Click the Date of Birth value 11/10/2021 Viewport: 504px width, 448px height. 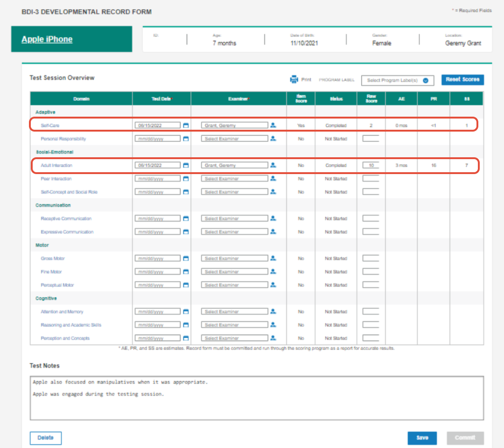click(x=304, y=43)
